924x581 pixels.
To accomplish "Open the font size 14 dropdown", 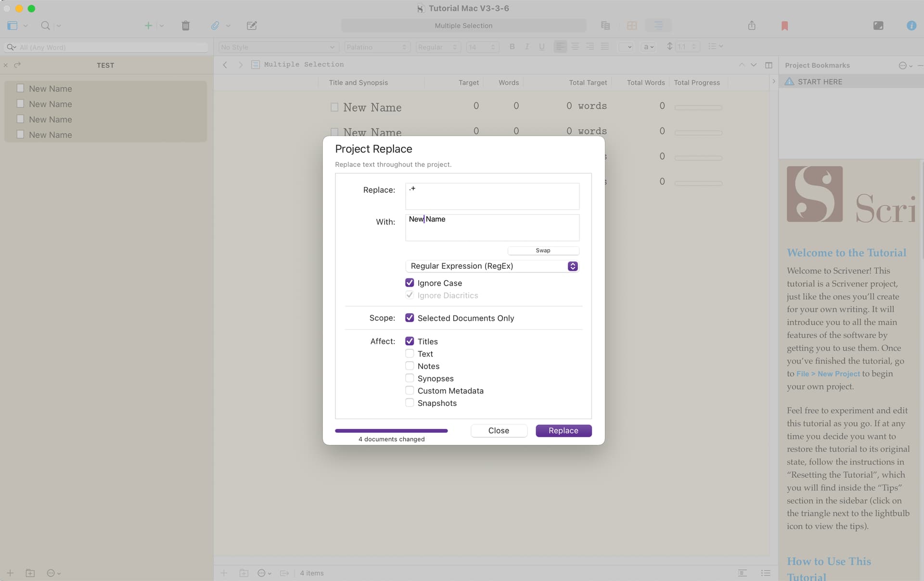I will tap(482, 47).
